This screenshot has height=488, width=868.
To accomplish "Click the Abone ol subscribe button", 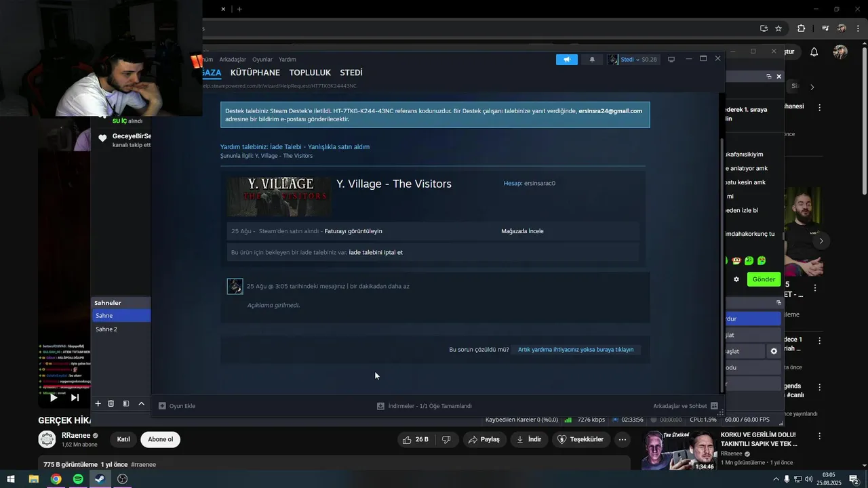I will point(161,439).
